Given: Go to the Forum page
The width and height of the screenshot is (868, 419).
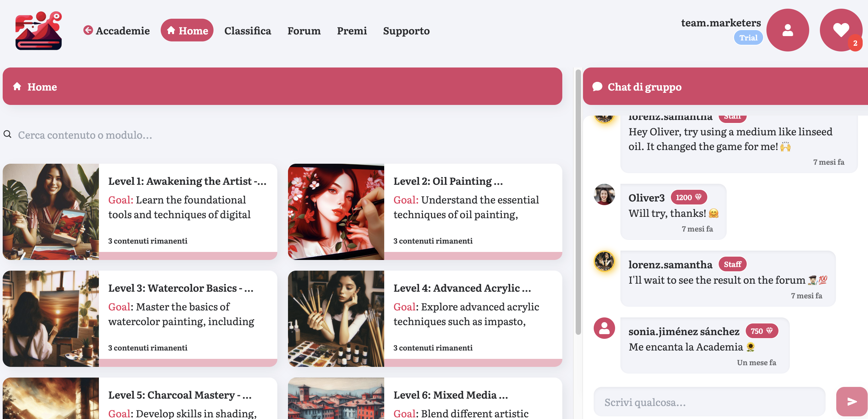Looking at the screenshot, I should coord(304,31).
